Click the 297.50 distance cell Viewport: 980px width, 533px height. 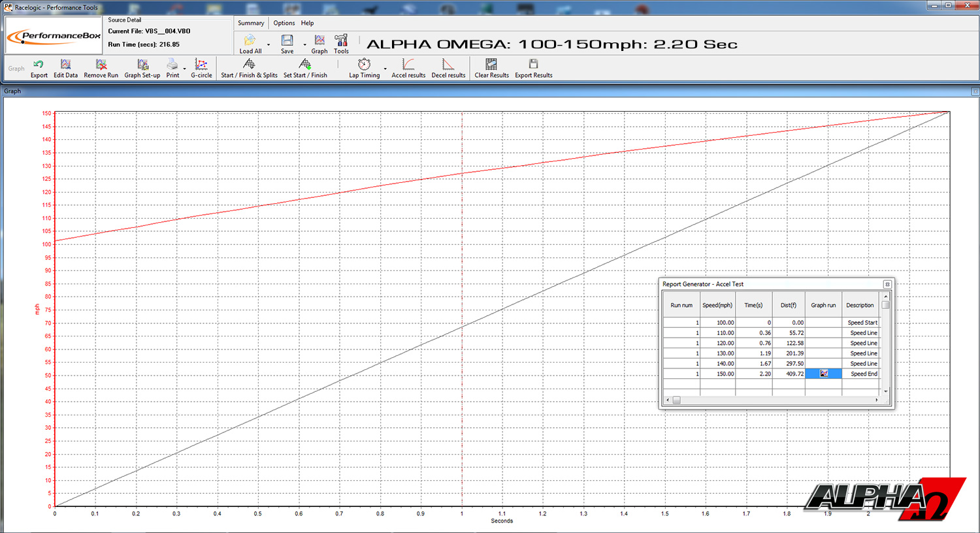[789, 363]
